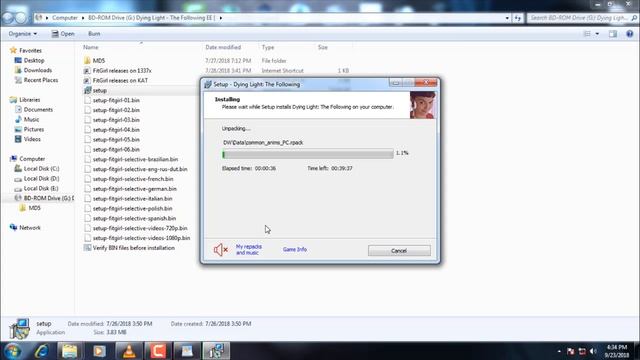Open the Windows Start button

pos(13,351)
